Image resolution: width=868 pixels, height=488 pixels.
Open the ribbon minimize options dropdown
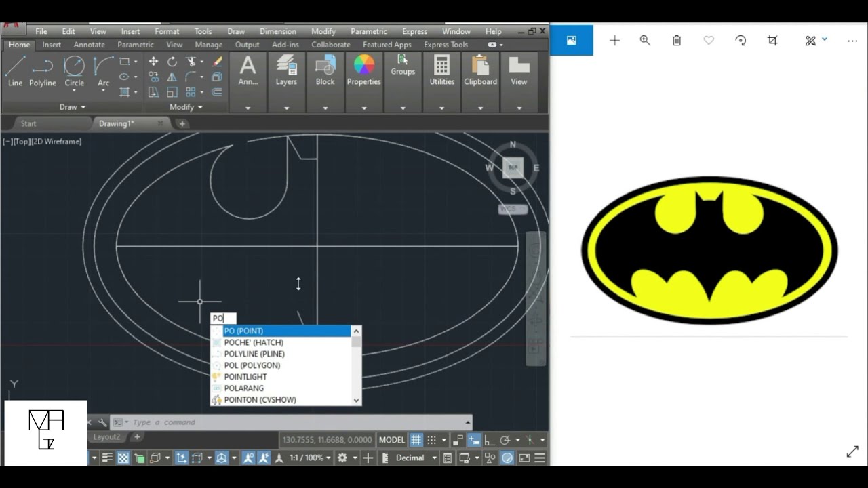click(501, 45)
